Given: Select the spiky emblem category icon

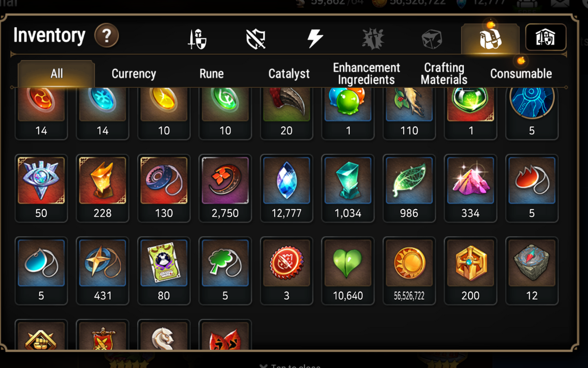Looking at the screenshot, I should point(373,39).
